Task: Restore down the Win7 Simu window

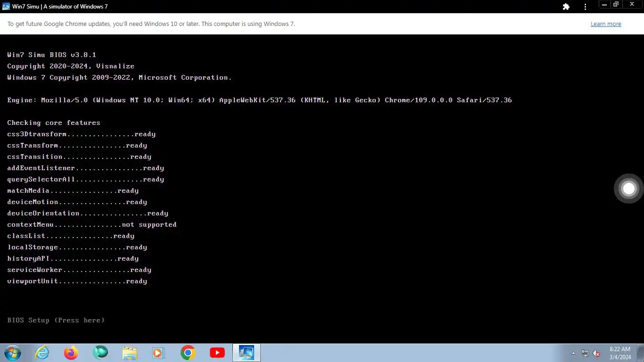Action: click(616, 5)
